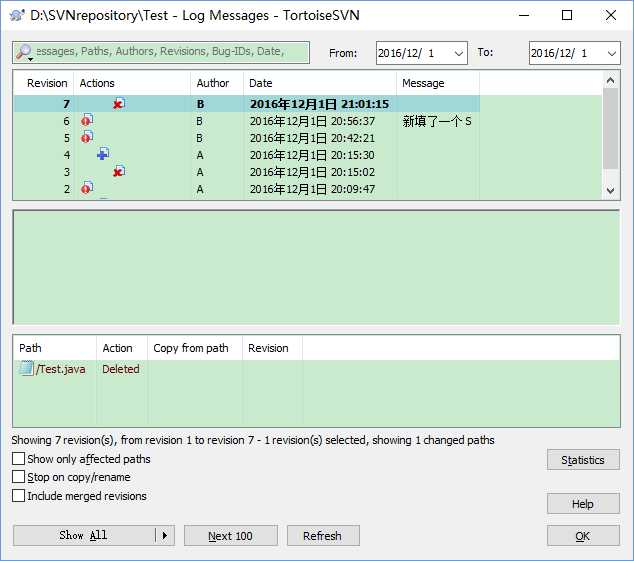The image size is (634, 561).
Task: Click the commit message display pane
Action: [x=316, y=267]
